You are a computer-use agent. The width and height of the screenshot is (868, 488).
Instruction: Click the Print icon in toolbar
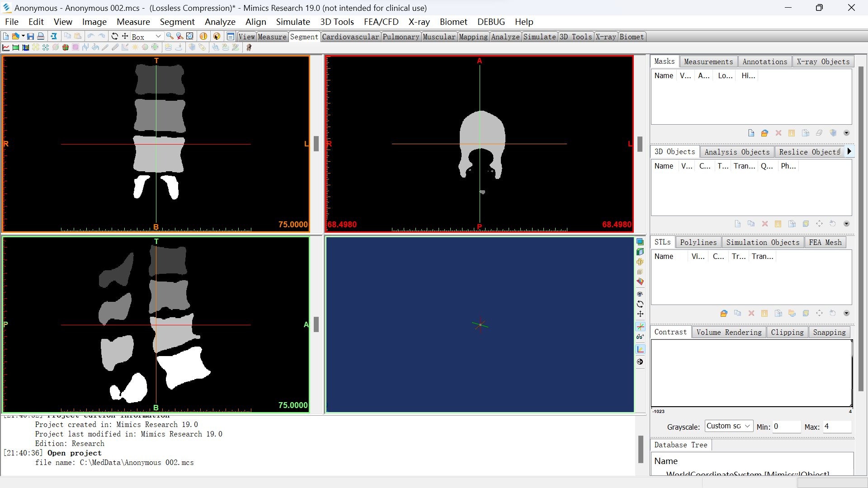tap(41, 37)
